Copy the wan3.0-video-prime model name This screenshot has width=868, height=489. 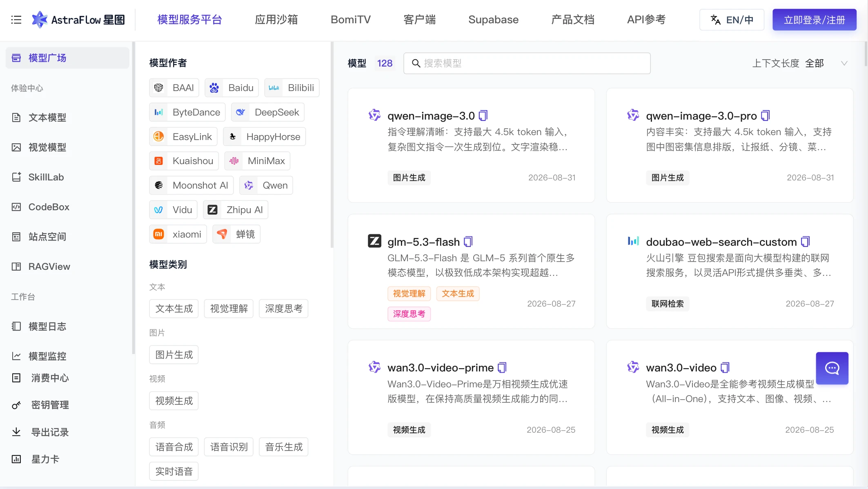(502, 368)
